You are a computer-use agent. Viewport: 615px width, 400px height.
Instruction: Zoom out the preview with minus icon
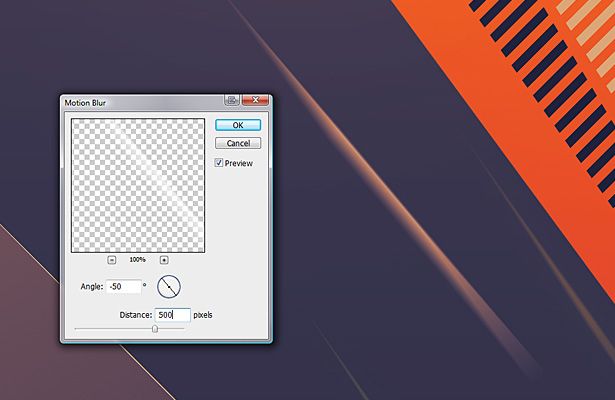[112, 260]
